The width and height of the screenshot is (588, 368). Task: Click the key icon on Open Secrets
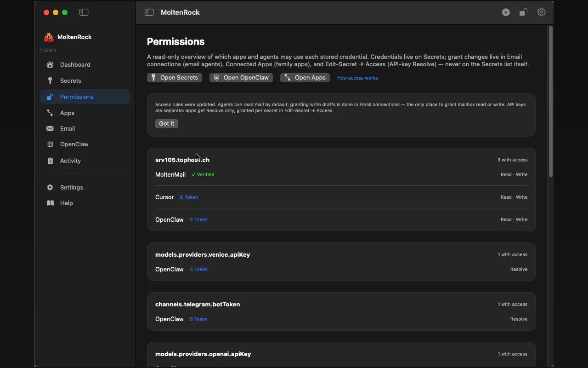pos(153,78)
